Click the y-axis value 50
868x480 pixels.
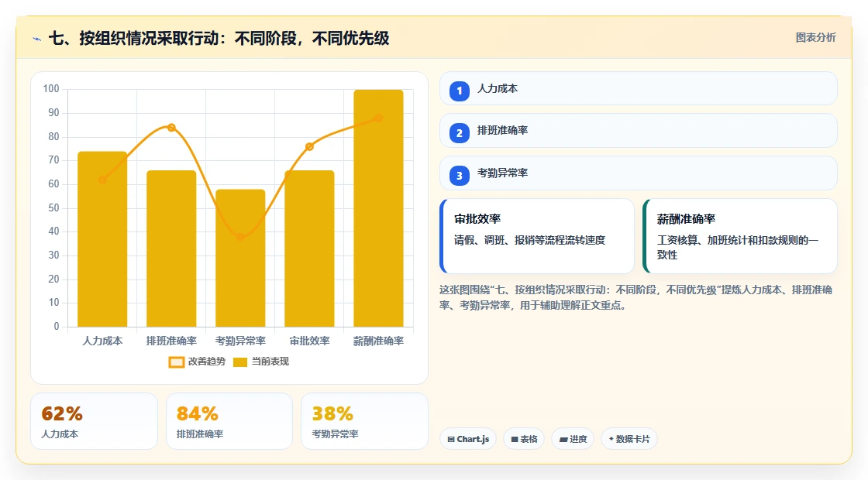tap(53, 208)
